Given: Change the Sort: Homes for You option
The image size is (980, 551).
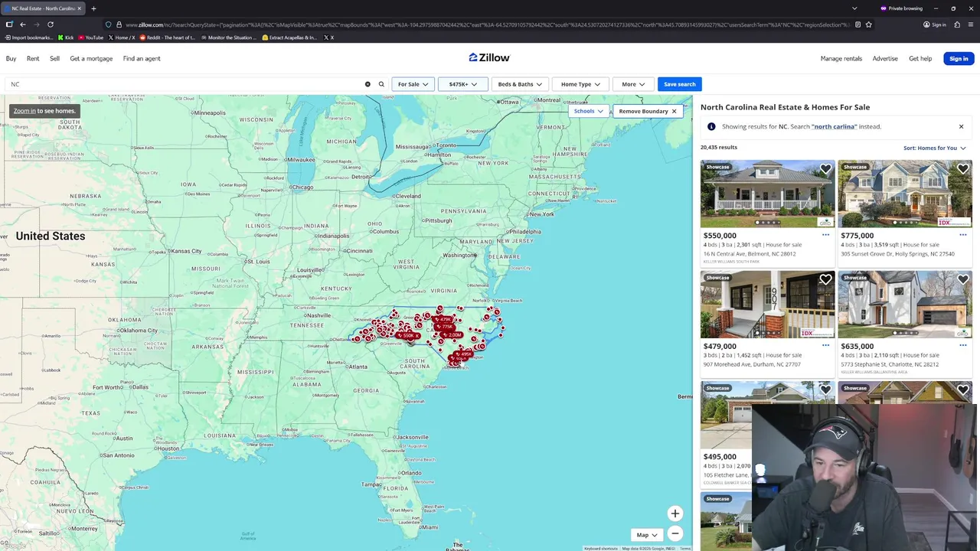Looking at the screenshot, I should [934, 148].
